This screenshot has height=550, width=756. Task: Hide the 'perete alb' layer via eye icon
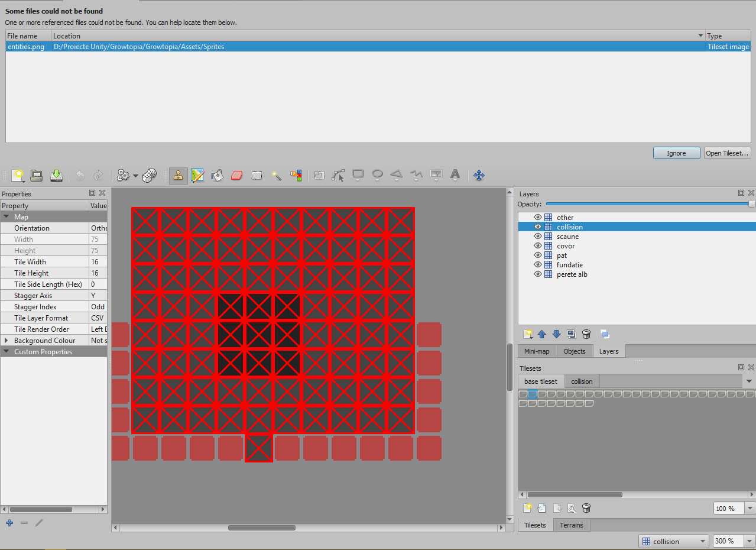pos(538,274)
